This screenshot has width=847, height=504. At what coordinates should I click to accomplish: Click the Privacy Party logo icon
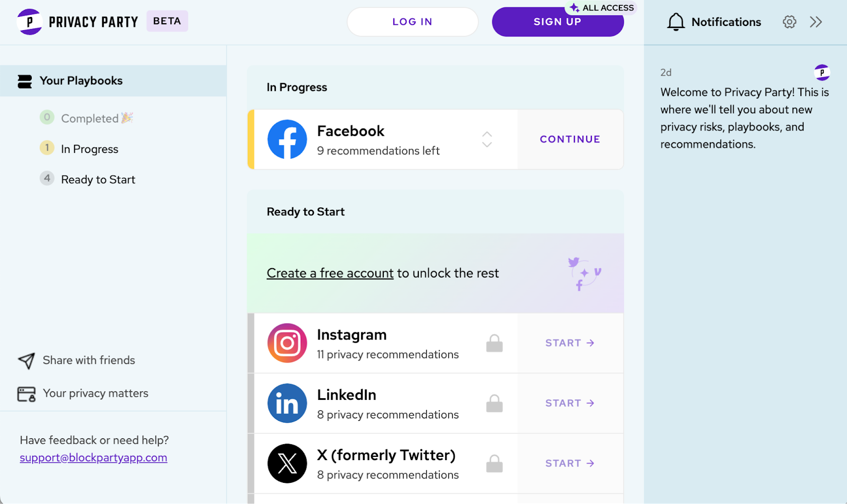click(30, 22)
